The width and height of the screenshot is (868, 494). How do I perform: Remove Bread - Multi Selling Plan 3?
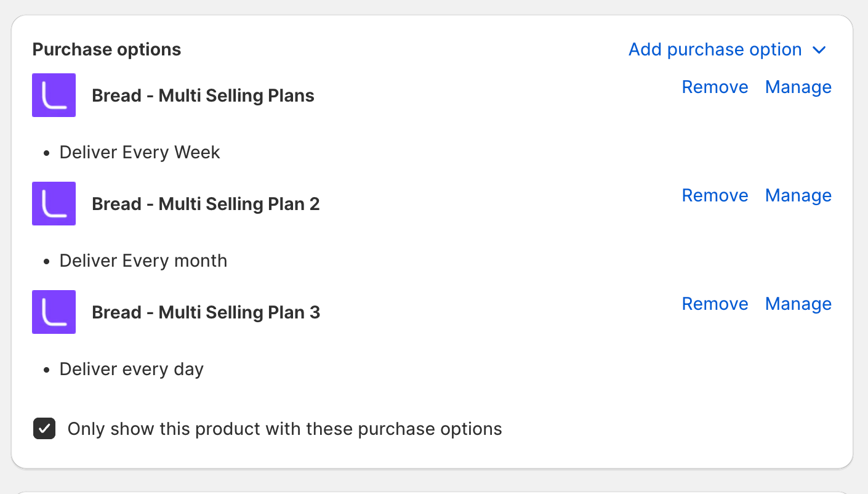pyautogui.click(x=715, y=304)
